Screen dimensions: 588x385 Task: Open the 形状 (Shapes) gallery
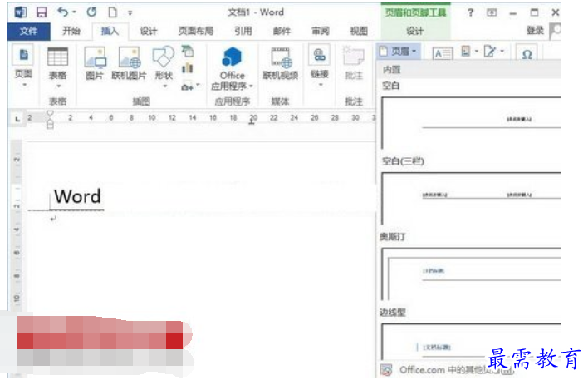(x=164, y=67)
